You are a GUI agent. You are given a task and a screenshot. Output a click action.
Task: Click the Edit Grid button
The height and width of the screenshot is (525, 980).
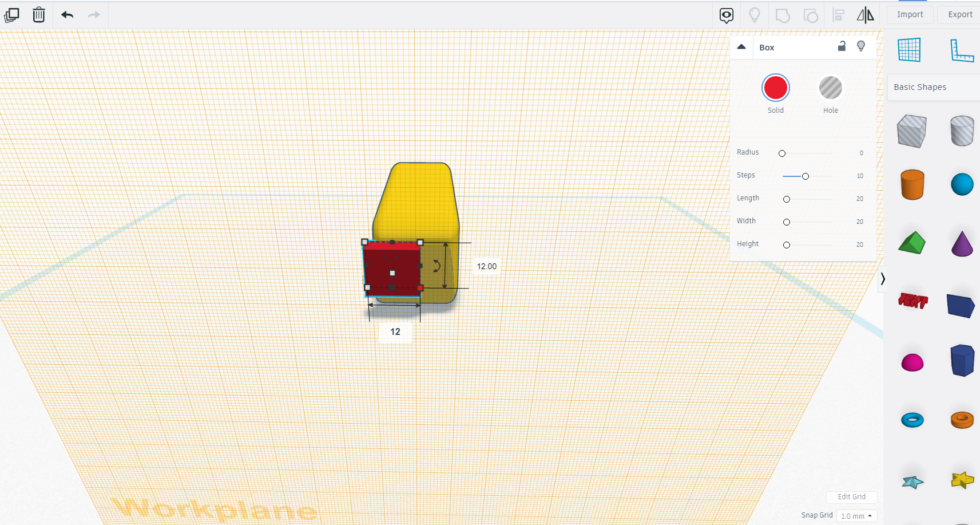click(851, 497)
